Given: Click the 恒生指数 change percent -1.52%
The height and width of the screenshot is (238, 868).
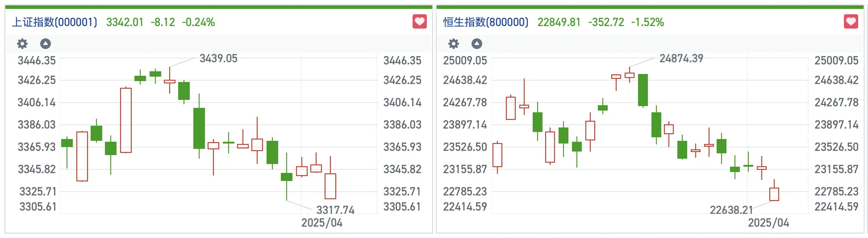Looking at the screenshot, I should click(x=647, y=22).
